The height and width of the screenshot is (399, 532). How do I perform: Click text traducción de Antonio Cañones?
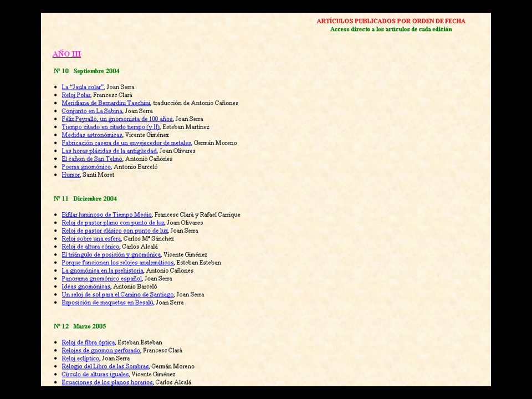196,103
